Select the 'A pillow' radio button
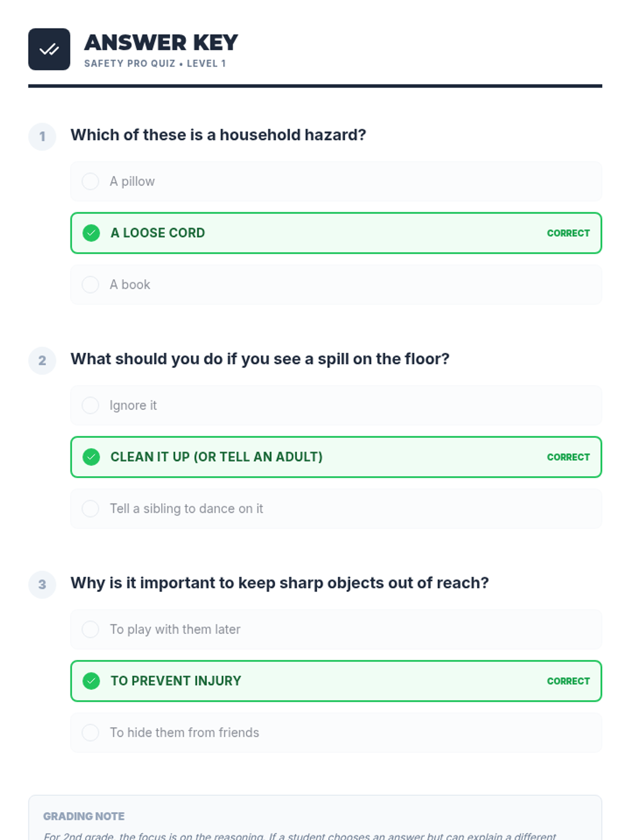The width and height of the screenshot is (630, 840). [x=90, y=182]
